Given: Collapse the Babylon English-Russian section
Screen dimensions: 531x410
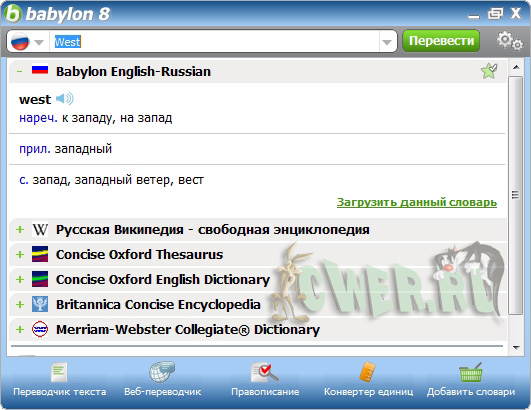Looking at the screenshot, I should (20, 71).
